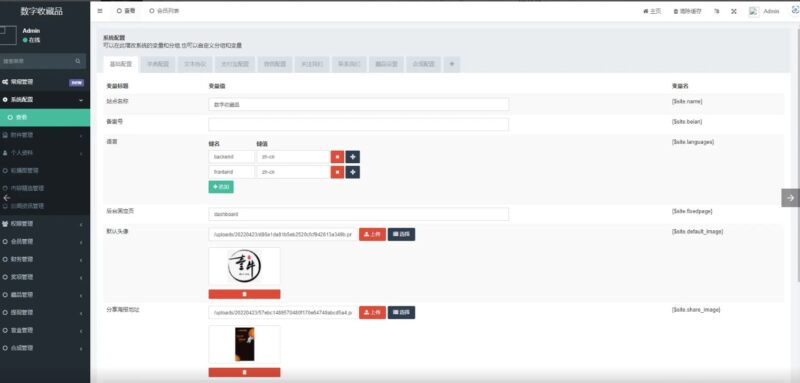Toggle the fullscreen icon in top bar

tap(734, 11)
